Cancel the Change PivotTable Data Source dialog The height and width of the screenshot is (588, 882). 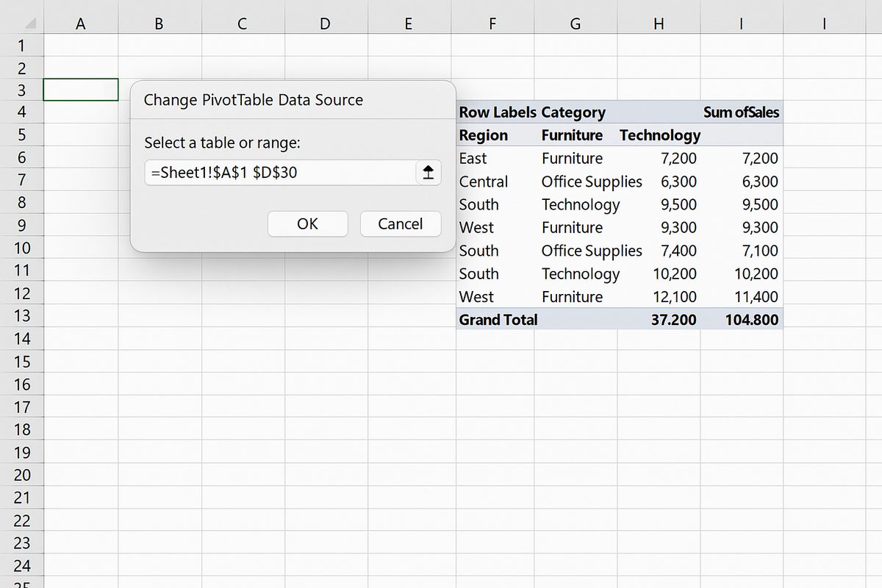click(400, 224)
